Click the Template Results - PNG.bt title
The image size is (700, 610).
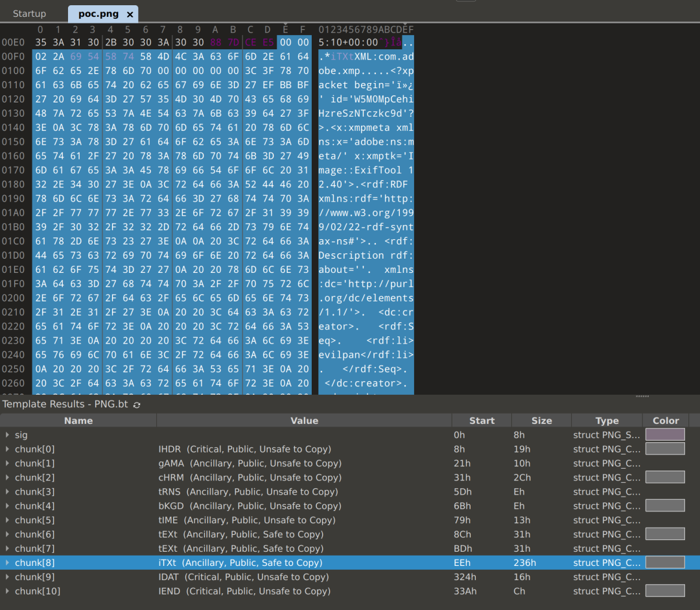pyautogui.click(x=65, y=404)
